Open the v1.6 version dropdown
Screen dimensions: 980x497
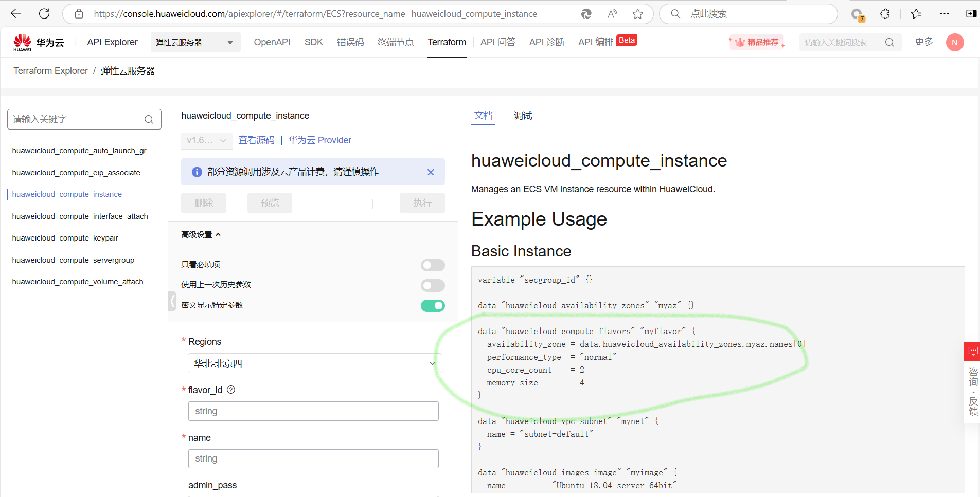(x=206, y=140)
